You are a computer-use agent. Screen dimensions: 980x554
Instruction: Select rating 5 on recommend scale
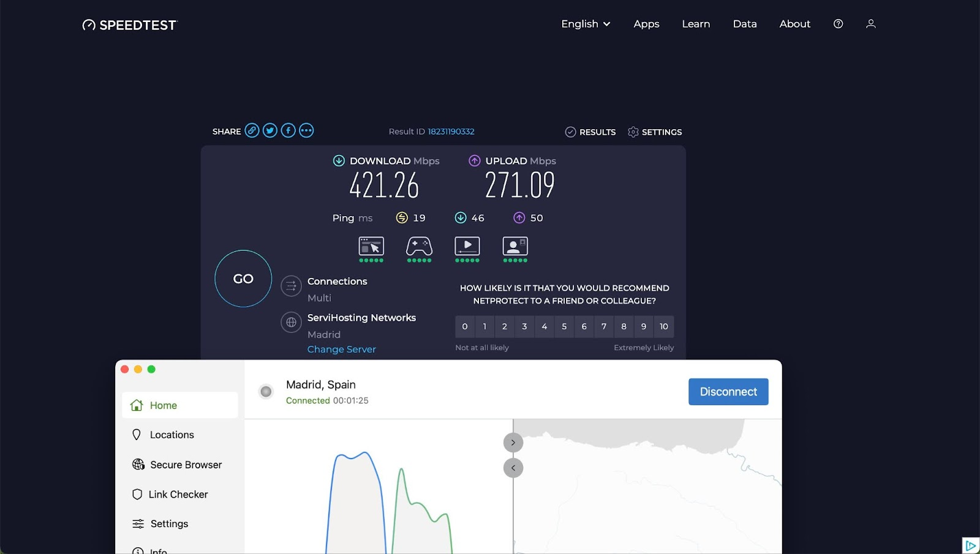pyautogui.click(x=564, y=327)
